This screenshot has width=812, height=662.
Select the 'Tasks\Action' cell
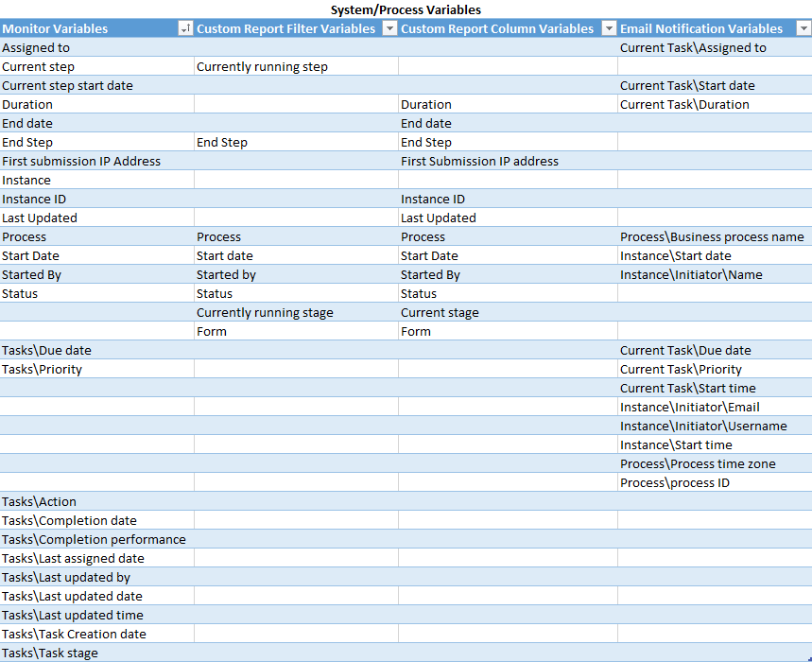96,501
